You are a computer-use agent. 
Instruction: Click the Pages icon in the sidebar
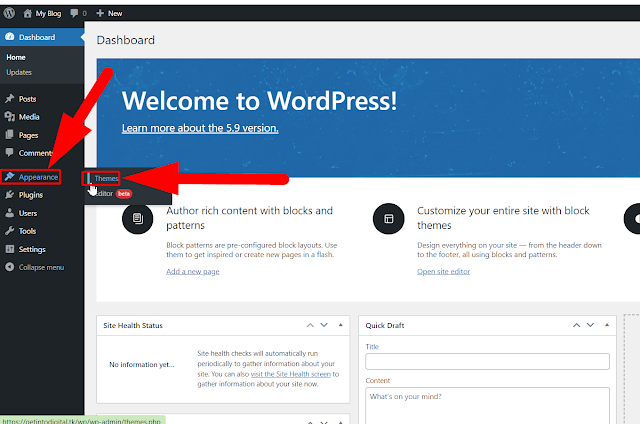click(9, 135)
